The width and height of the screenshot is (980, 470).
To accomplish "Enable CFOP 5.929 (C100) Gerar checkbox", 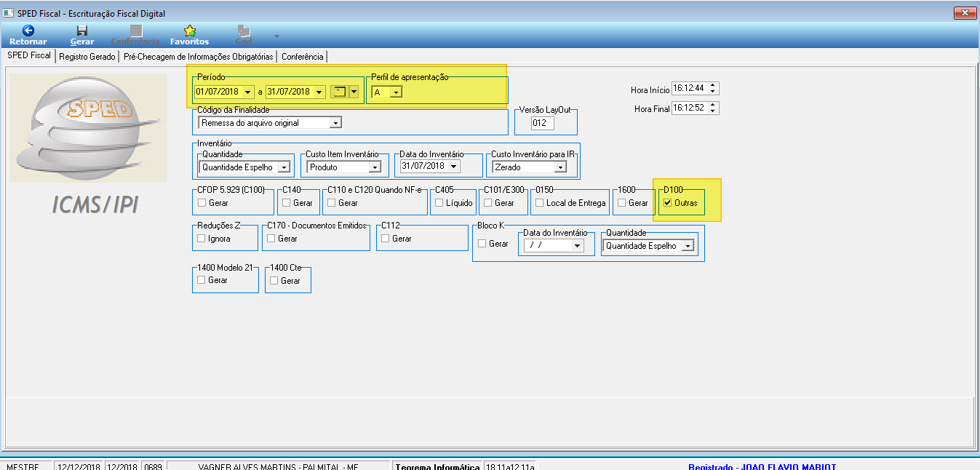I will click(x=202, y=203).
